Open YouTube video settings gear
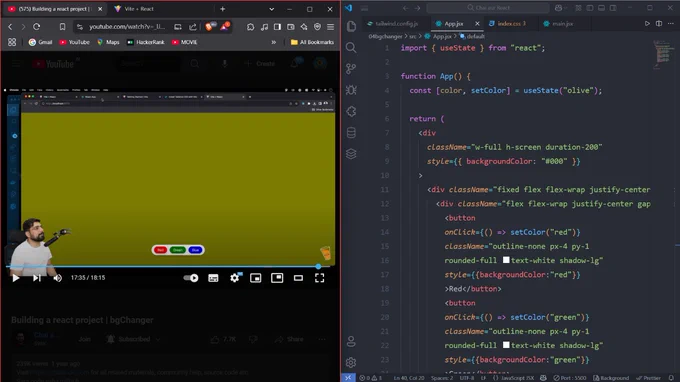Image resolution: width=680 pixels, height=382 pixels. (x=235, y=278)
